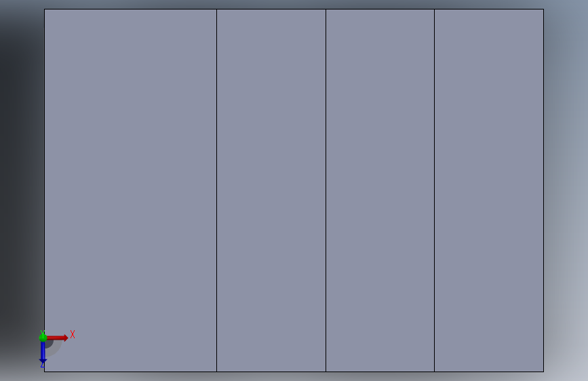
Task: Click the gray arc plane handle inside triad
Action: tap(54, 348)
